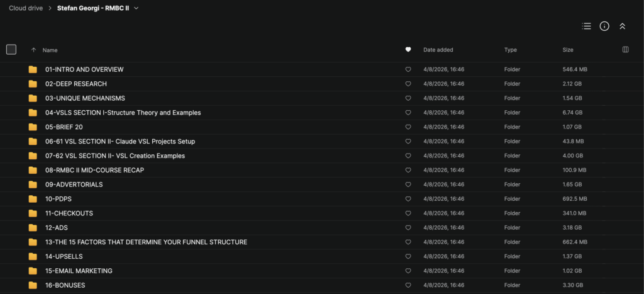
Task: Open the column settings icon
Action: (625, 50)
